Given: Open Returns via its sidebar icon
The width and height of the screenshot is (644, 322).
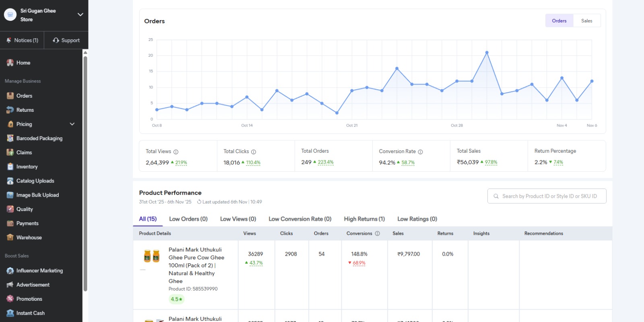Looking at the screenshot, I should click(x=10, y=110).
